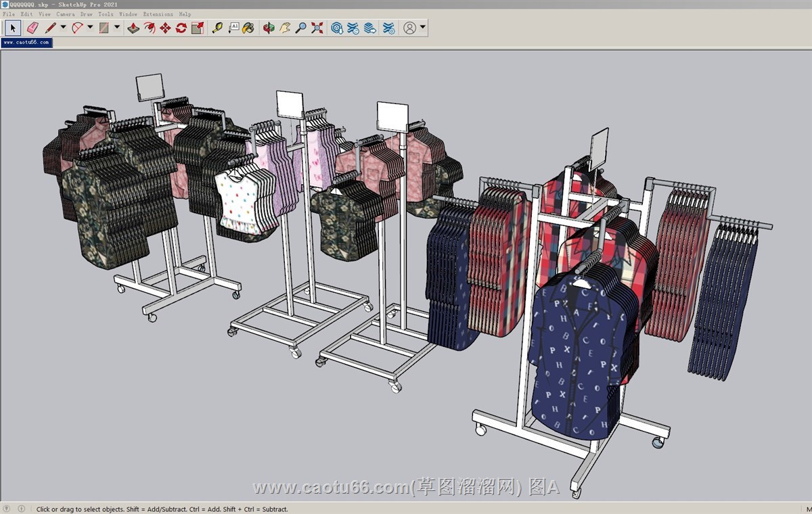Image resolution: width=812 pixels, height=514 pixels.
Task: Pick the Tape Measure tool
Action: [217, 28]
